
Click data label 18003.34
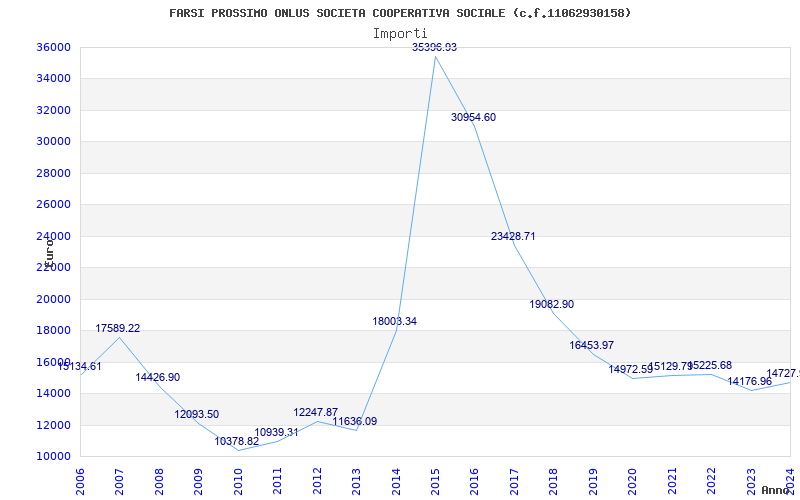[394, 321]
